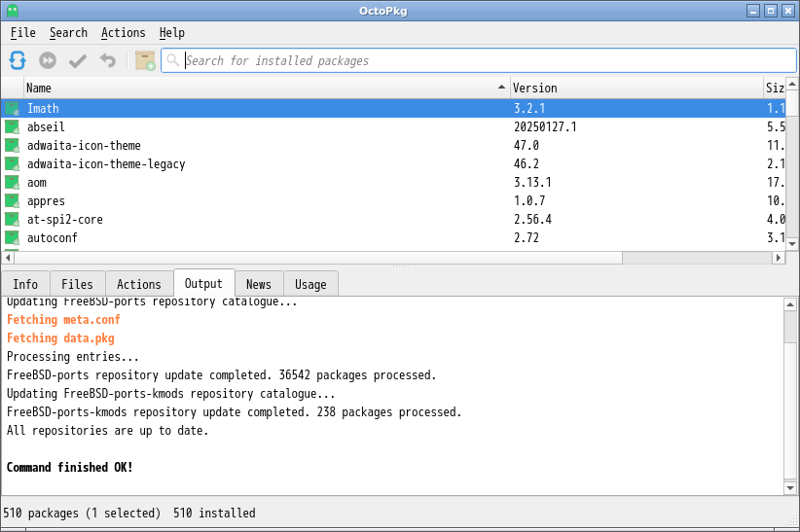Click 'Command finished OK!' output text
Viewport: 800px width, 532px height.
tap(69, 467)
